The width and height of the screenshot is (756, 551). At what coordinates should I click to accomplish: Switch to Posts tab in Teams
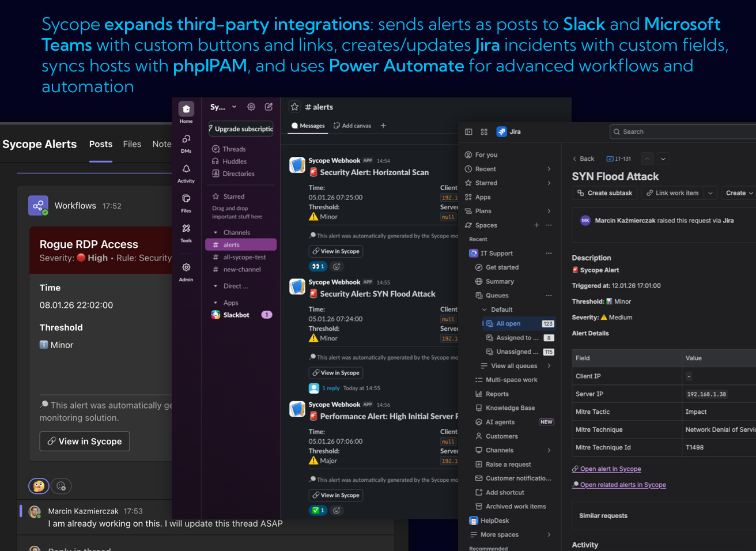click(x=101, y=144)
